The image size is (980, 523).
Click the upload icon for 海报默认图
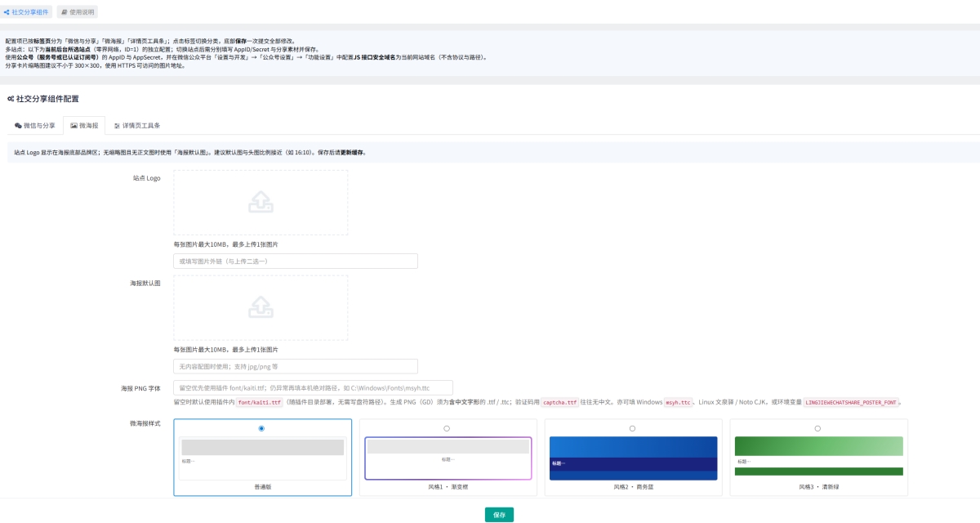(x=261, y=306)
